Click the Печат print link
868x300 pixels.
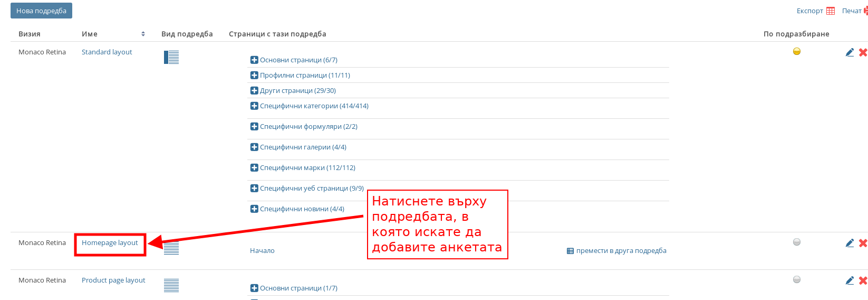(852, 11)
